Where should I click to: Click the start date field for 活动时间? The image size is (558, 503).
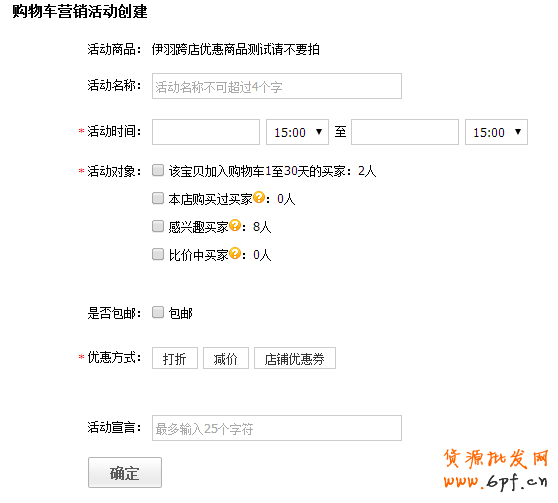206,132
